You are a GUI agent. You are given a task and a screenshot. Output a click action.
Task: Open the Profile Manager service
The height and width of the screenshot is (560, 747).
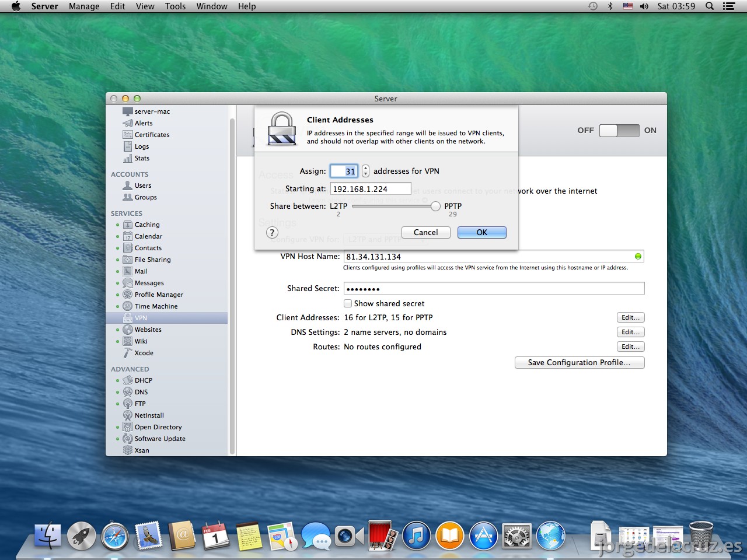coord(153,295)
